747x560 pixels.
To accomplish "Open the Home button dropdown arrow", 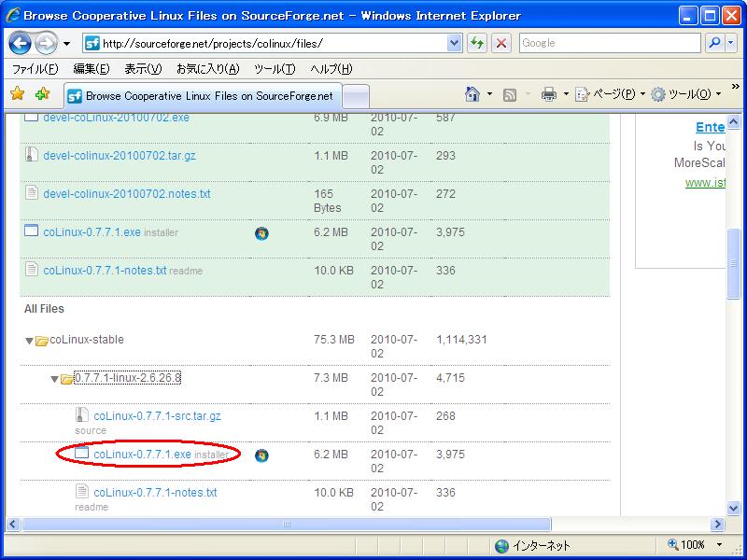I will coord(489,94).
